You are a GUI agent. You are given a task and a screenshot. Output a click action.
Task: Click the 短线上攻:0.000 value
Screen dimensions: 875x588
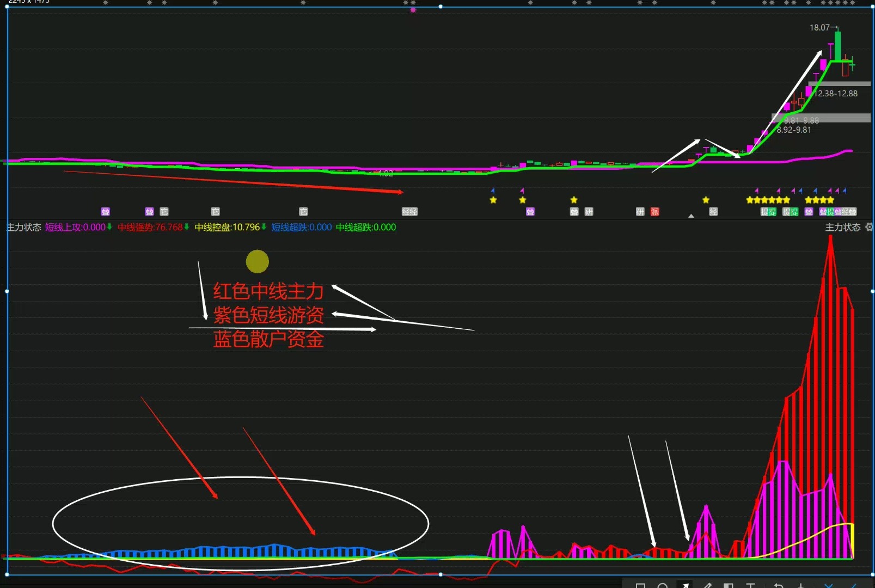[75, 227]
